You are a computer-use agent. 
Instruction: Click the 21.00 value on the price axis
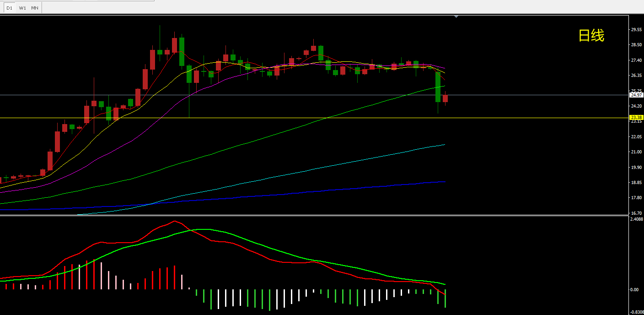[636, 152]
